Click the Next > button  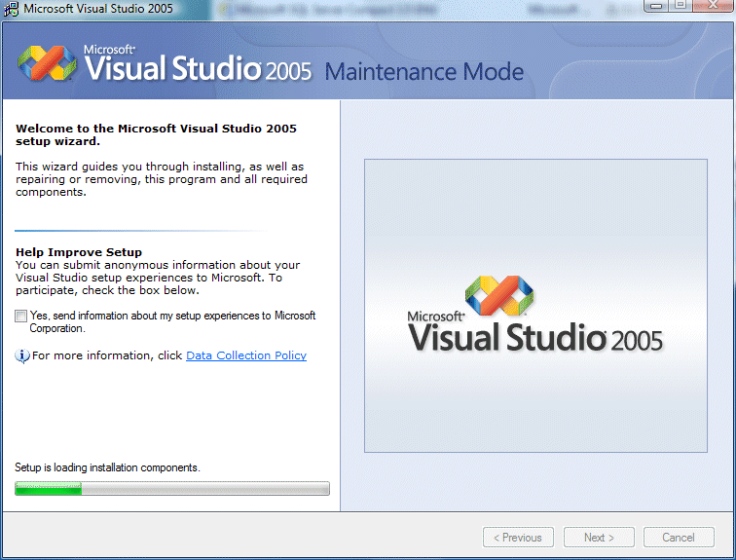(599, 538)
